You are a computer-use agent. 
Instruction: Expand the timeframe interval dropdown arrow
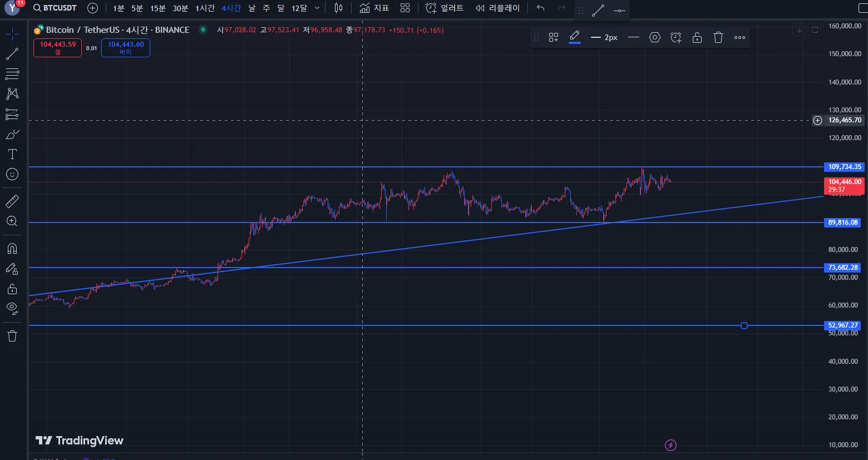[317, 8]
